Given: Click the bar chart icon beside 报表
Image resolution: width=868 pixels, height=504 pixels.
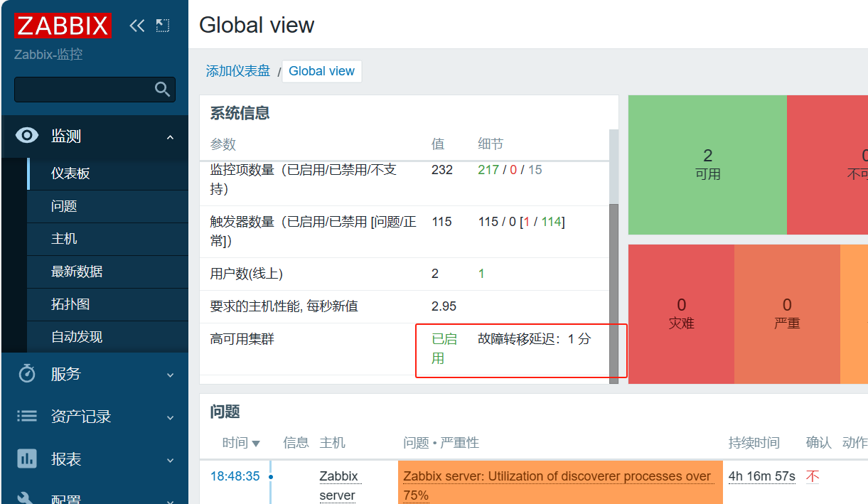Looking at the screenshot, I should pyautogui.click(x=27, y=459).
